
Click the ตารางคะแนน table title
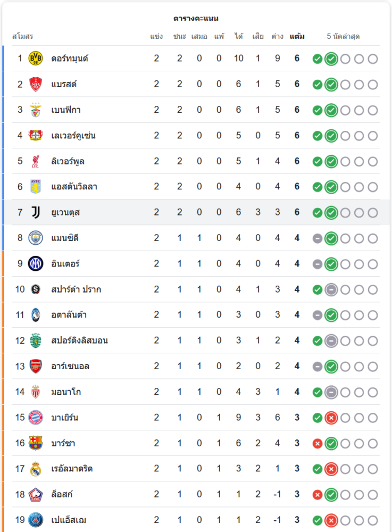click(x=196, y=18)
